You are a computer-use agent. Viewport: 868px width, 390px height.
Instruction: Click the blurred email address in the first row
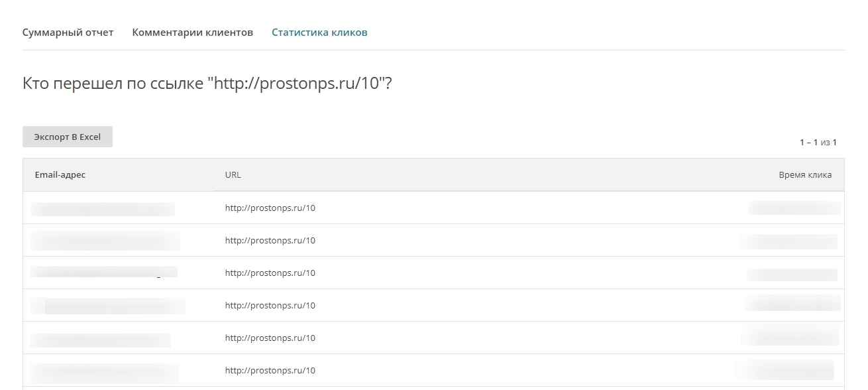pos(103,210)
